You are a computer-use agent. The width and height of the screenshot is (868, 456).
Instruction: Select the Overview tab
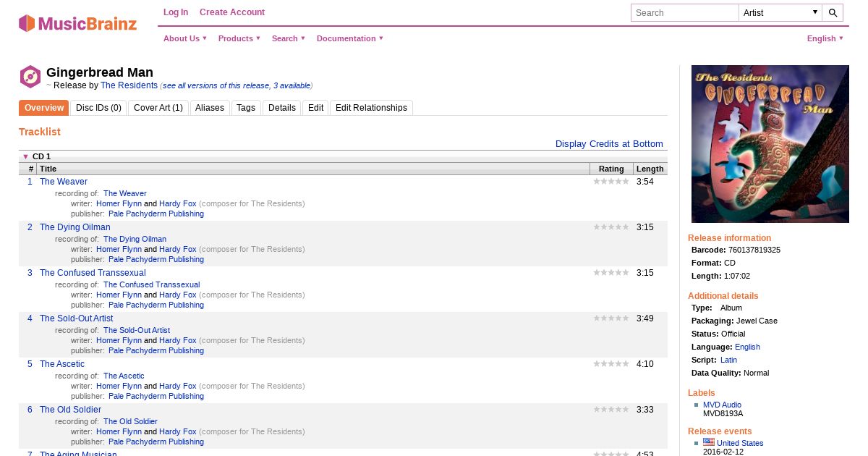(x=44, y=108)
